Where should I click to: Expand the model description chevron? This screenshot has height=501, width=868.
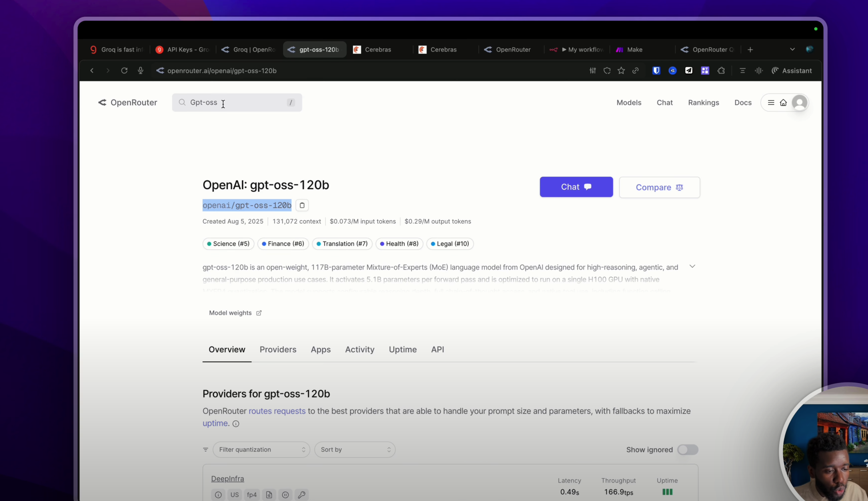point(692,266)
